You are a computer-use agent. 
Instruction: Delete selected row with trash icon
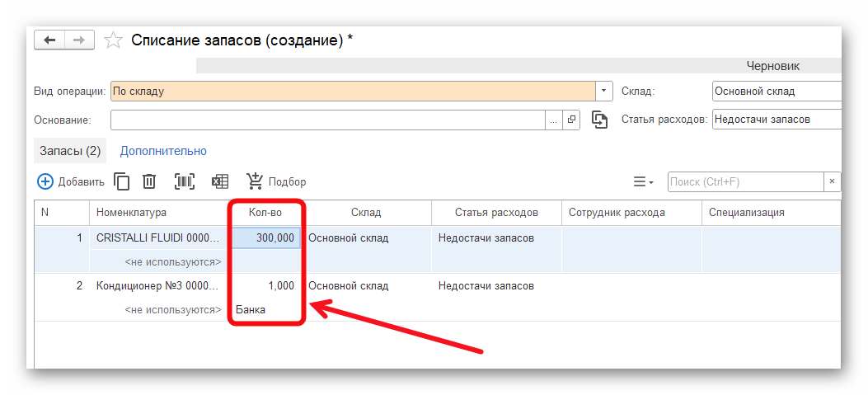pos(149,181)
